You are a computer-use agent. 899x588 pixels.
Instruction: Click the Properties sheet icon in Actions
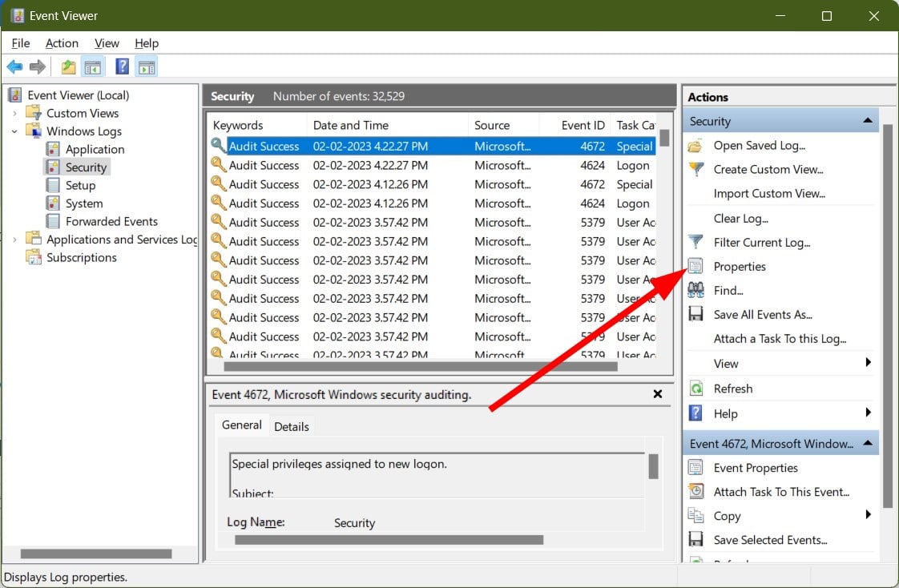pos(695,266)
